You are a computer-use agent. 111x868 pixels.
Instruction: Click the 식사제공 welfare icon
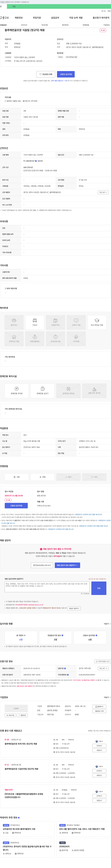click(76, 339)
